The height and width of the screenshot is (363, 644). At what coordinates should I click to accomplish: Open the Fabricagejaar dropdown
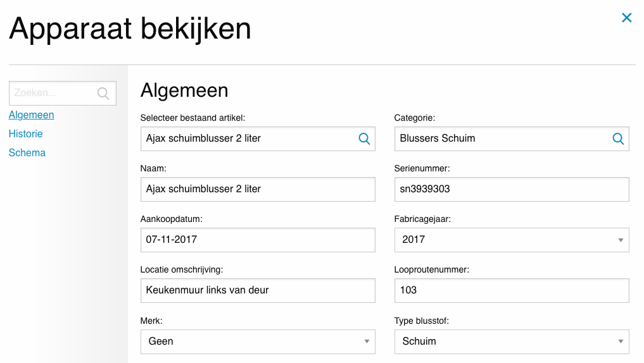(x=511, y=240)
